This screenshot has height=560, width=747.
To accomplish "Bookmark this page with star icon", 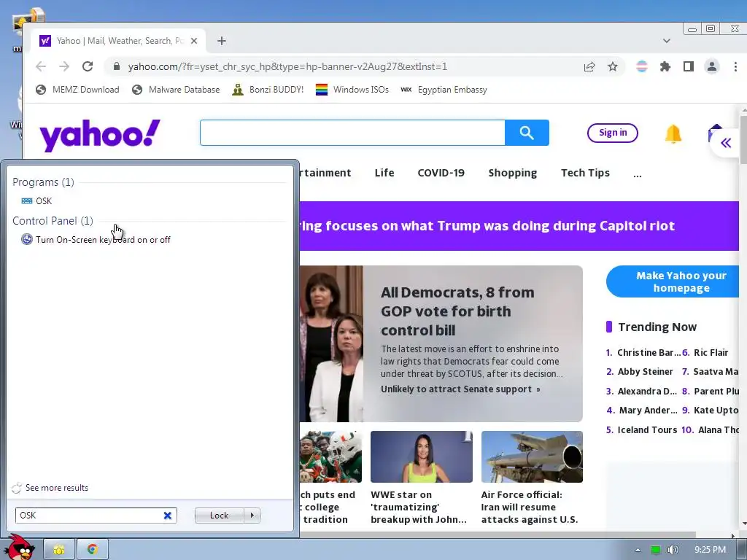I will (613, 66).
